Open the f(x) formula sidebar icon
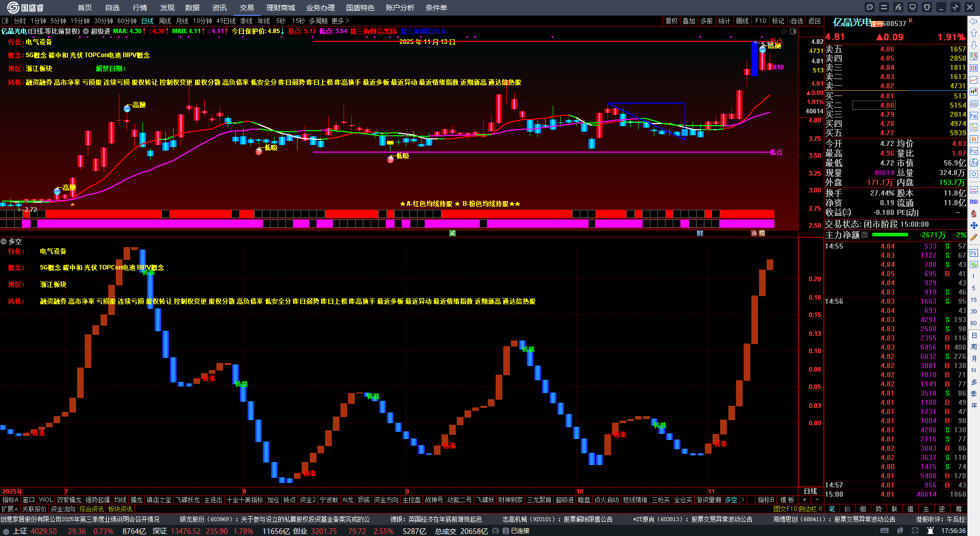Viewport: 980px width, 536px height. pyautogui.click(x=974, y=163)
